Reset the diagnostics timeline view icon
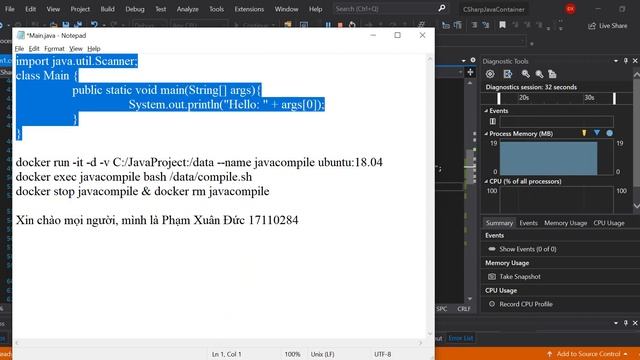Viewport: 640px width, 360px height. click(552, 74)
